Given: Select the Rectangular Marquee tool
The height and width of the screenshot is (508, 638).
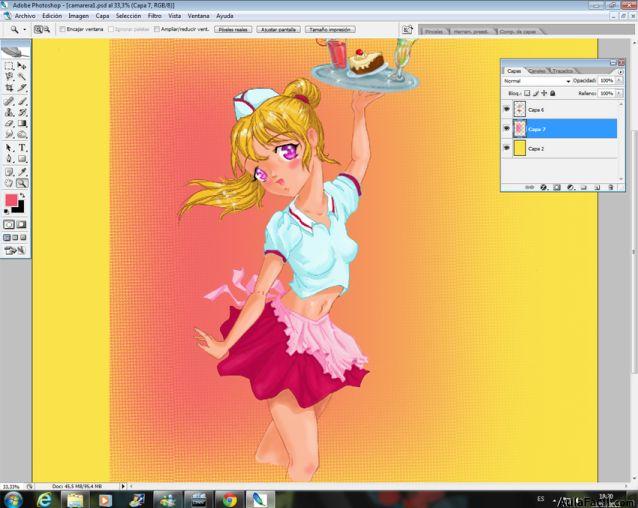Looking at the screenshot, I should [x=9, y=65].
